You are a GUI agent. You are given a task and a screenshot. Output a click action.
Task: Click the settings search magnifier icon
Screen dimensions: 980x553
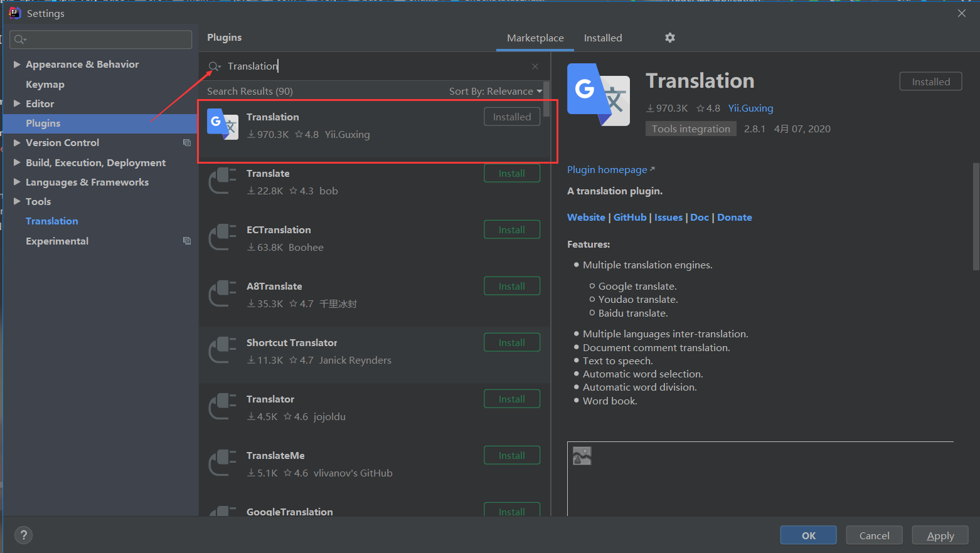(x=20, y=39)
